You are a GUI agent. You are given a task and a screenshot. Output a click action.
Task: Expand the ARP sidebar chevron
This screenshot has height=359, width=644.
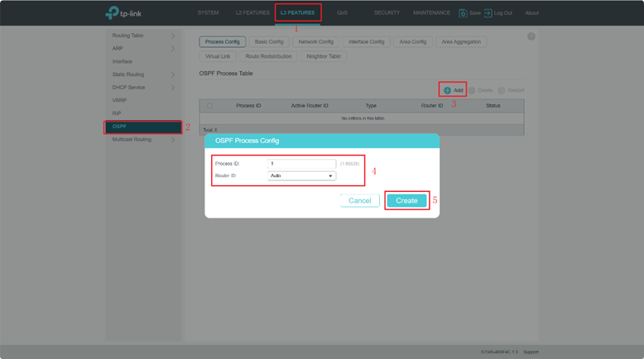click(173, 49)
